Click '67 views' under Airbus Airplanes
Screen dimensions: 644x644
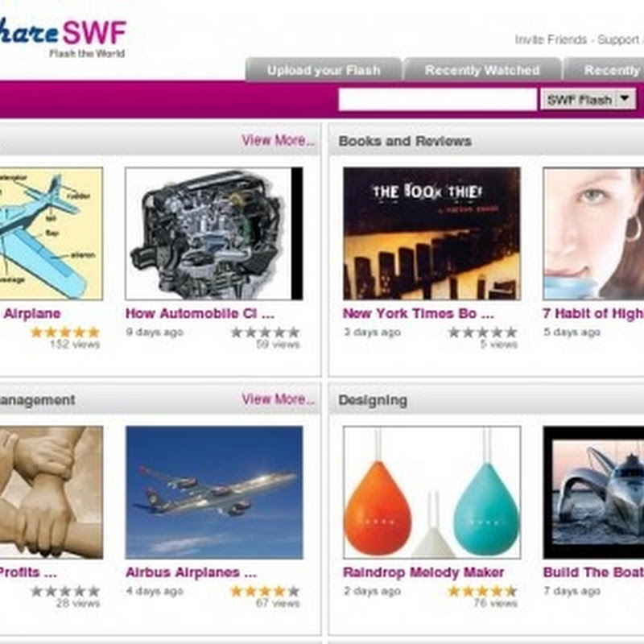[x=278, y=603]
